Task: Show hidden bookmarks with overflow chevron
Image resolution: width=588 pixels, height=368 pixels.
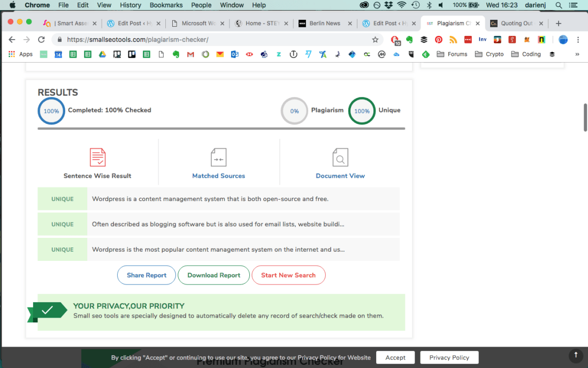Action: pyautogui.click(x=577, y=54)
